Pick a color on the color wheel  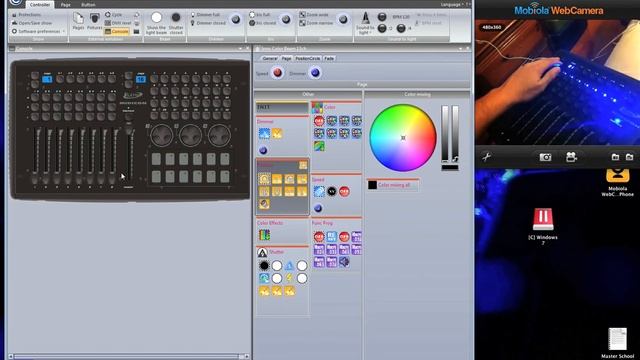tap(403, 138)
